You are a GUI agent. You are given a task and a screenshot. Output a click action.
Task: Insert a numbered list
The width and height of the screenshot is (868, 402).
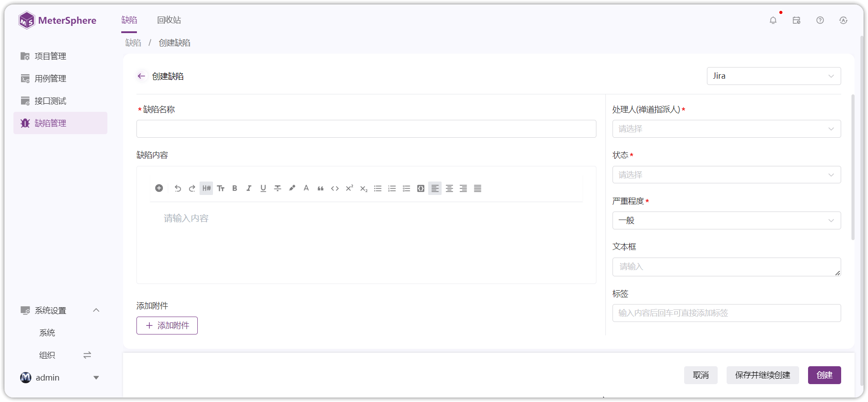click(392, 188)
